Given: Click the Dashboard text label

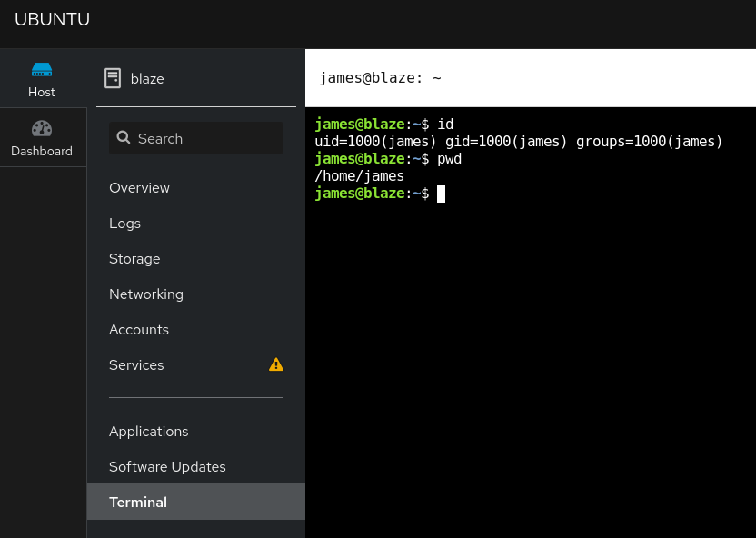Looking at the screenshot, I should click(42, 151).
